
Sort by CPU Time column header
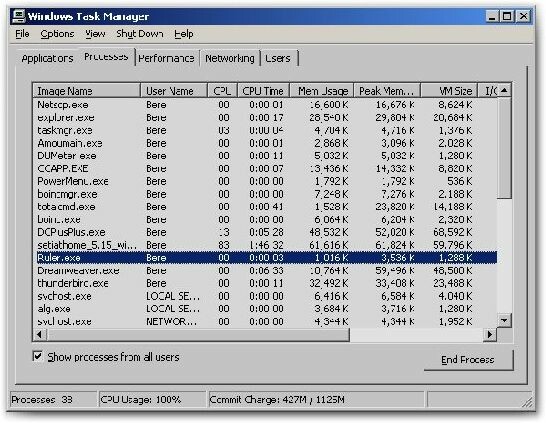(263, 91)
